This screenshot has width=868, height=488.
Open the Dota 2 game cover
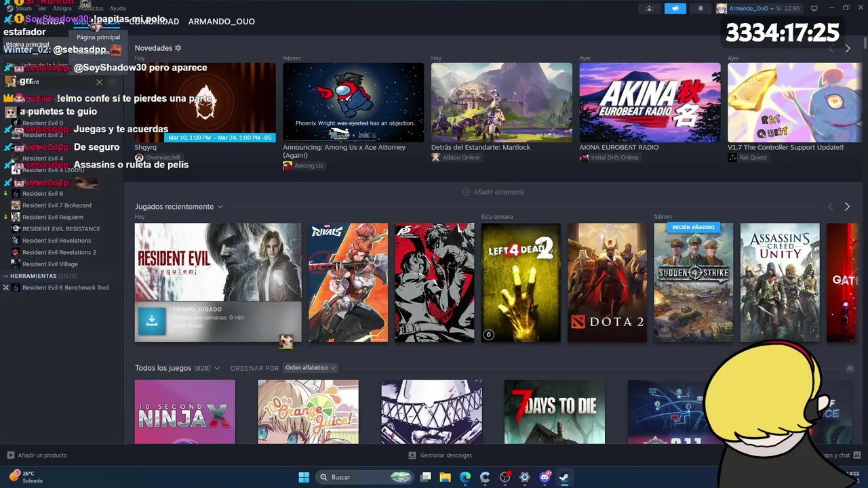click(x=607, y=283)
